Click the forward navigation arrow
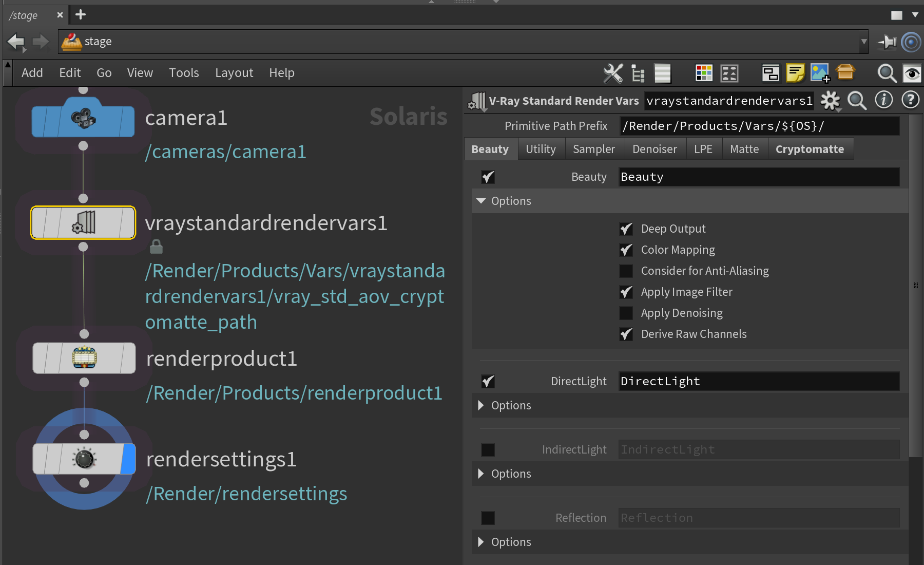924x565 pixels. coord(40,42)
